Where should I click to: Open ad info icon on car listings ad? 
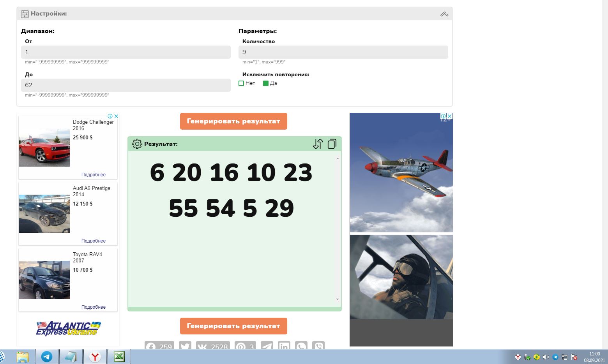[x=110, y=116]
